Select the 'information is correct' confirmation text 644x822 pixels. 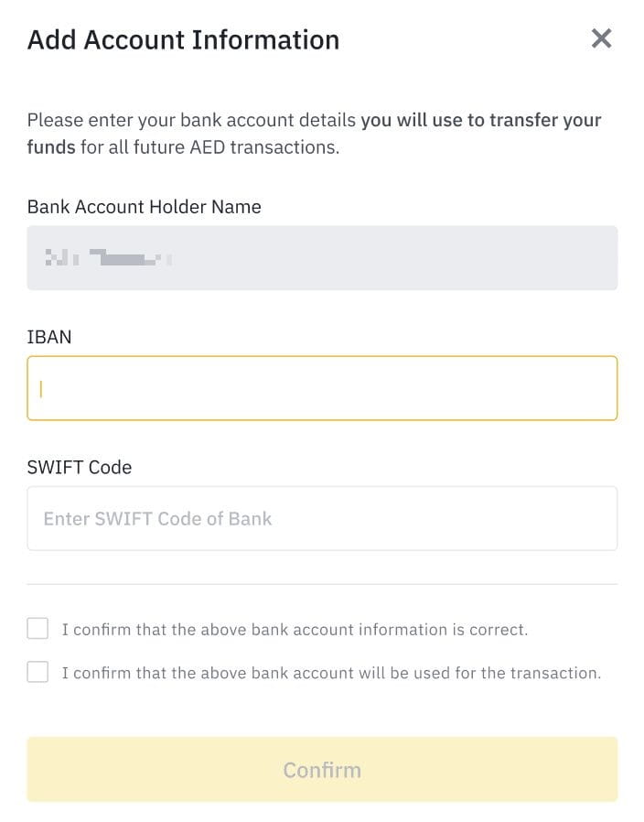(295, 629)
